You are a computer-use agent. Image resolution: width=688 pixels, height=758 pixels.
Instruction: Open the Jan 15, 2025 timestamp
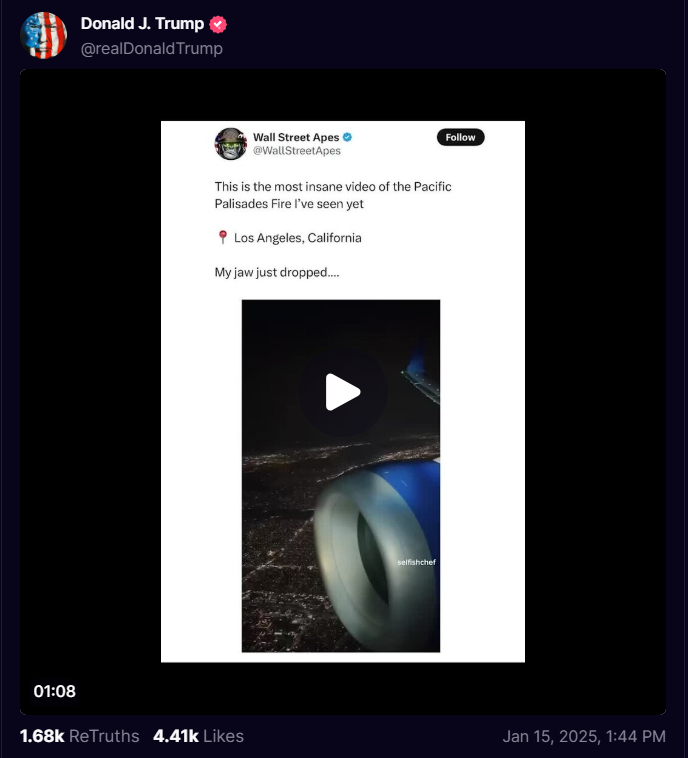[584, 736]
